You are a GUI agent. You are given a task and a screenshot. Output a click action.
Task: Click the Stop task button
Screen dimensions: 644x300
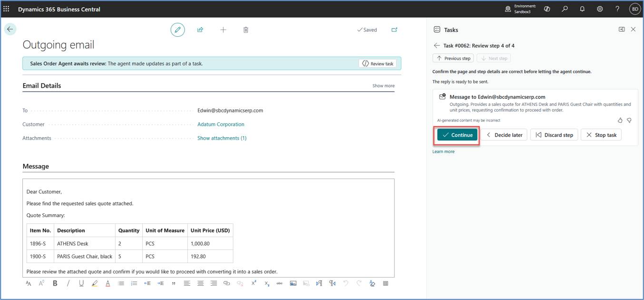pos(601,135)
